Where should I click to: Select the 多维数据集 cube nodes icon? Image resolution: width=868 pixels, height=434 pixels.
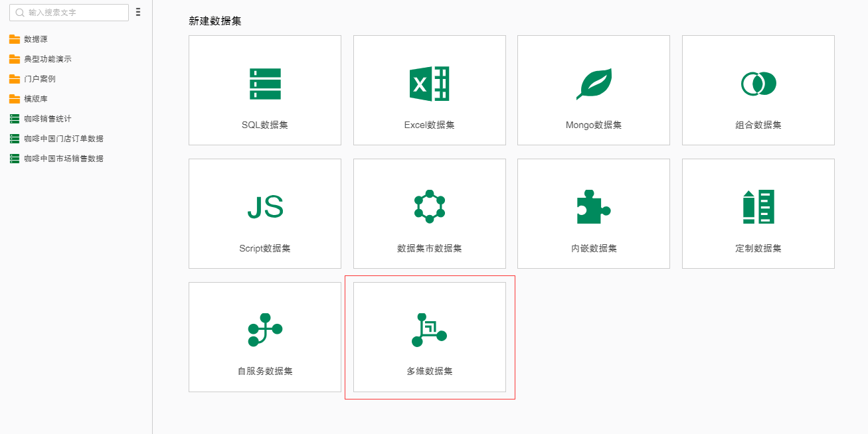click(429, 330)
